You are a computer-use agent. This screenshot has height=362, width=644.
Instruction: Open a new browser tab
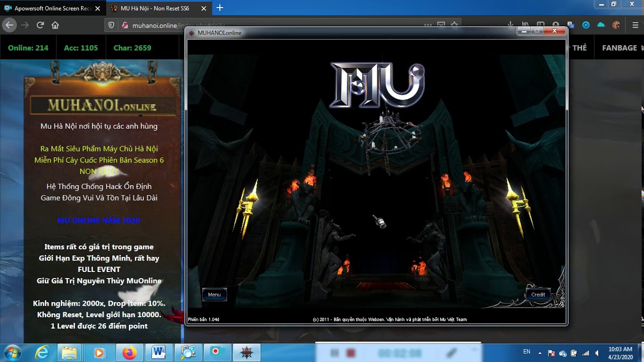click(220, 8)
